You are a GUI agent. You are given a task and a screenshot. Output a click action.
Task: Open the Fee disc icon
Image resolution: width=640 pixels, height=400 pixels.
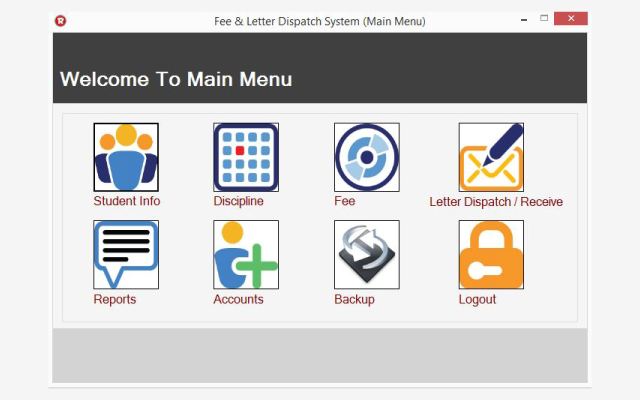pos(367,157)
